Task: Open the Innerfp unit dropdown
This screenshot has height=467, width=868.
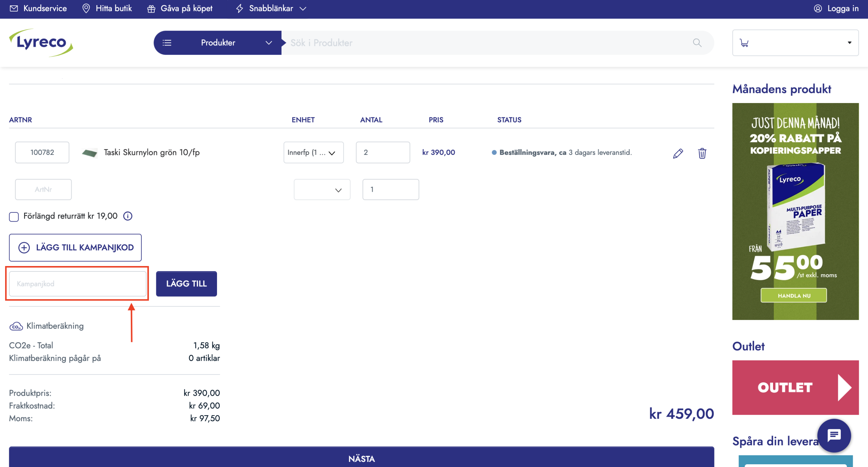Action: [x=313, y=153]
